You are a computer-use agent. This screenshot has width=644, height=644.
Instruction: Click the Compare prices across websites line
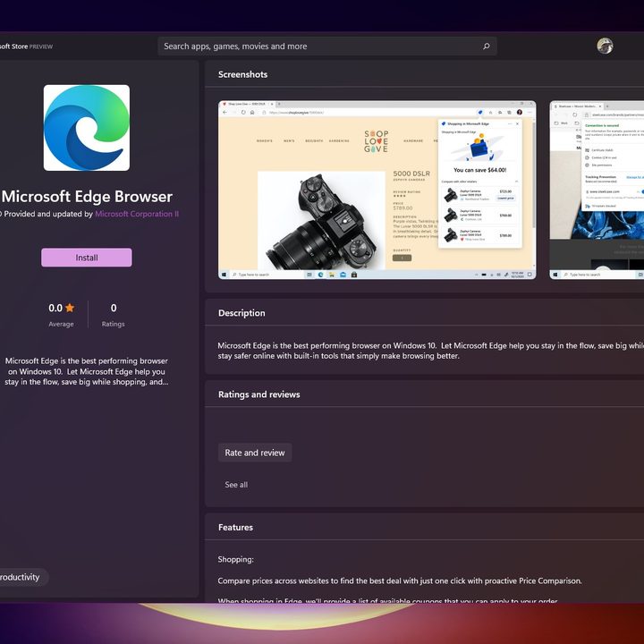(400, 580)
